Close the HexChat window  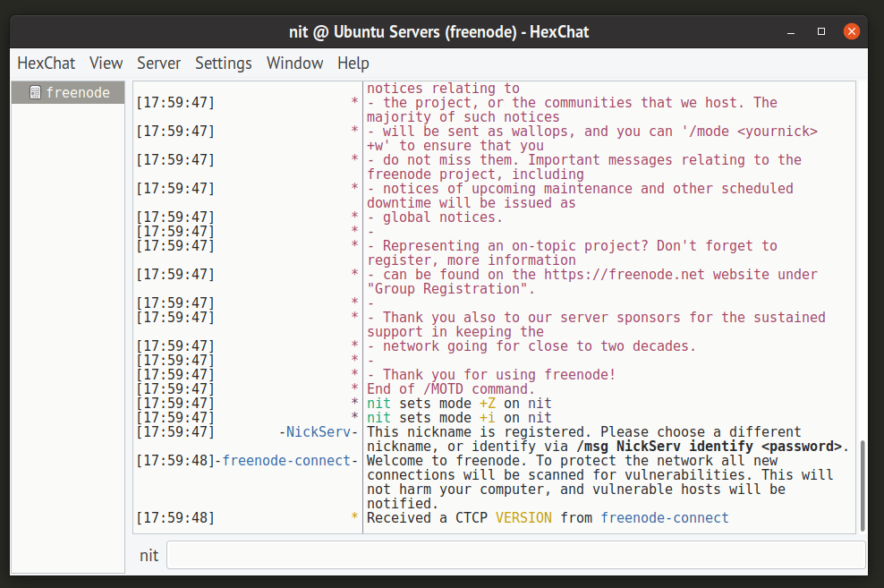point(852,31)
